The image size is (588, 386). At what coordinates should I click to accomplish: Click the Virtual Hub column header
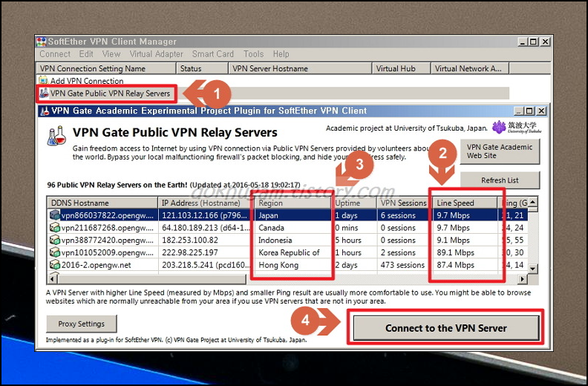[401, 68]
